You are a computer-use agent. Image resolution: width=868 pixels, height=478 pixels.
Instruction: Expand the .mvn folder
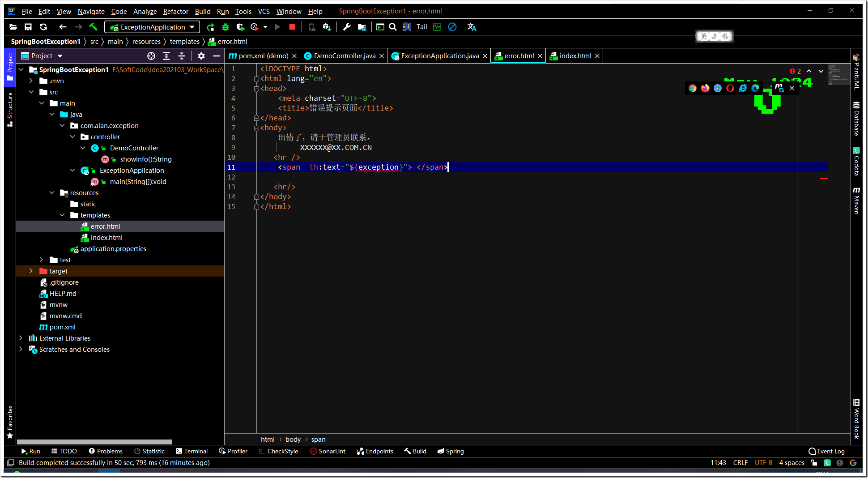pyautogui.click(x=31, y=81)
